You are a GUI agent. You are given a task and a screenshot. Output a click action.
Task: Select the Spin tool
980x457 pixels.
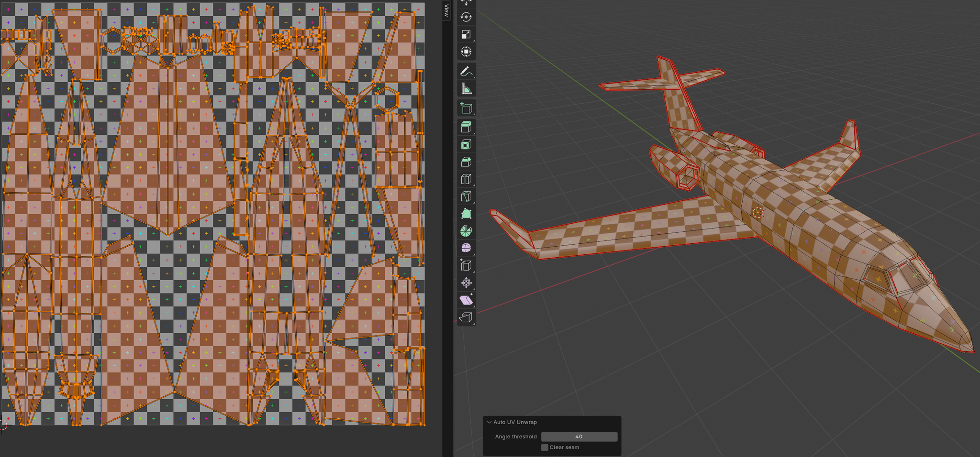(467, 231)
